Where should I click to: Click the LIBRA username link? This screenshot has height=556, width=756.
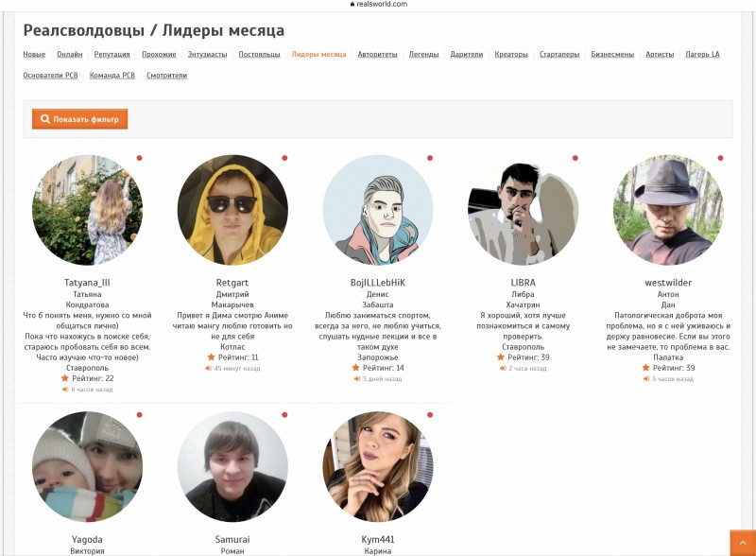click(x=524, y=283)
